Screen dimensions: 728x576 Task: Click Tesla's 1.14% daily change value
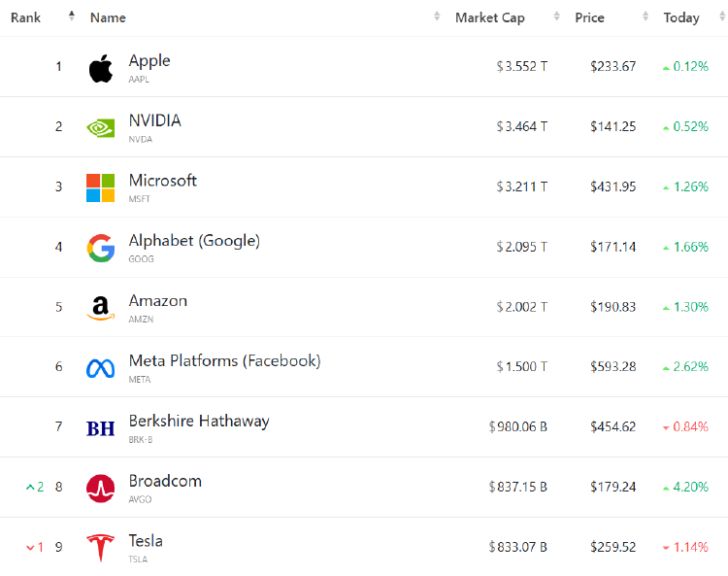(x=690, y=547)
